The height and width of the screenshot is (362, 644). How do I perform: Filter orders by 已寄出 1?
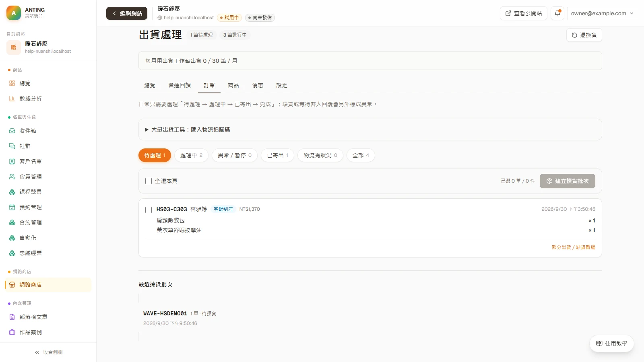(278, 155)
